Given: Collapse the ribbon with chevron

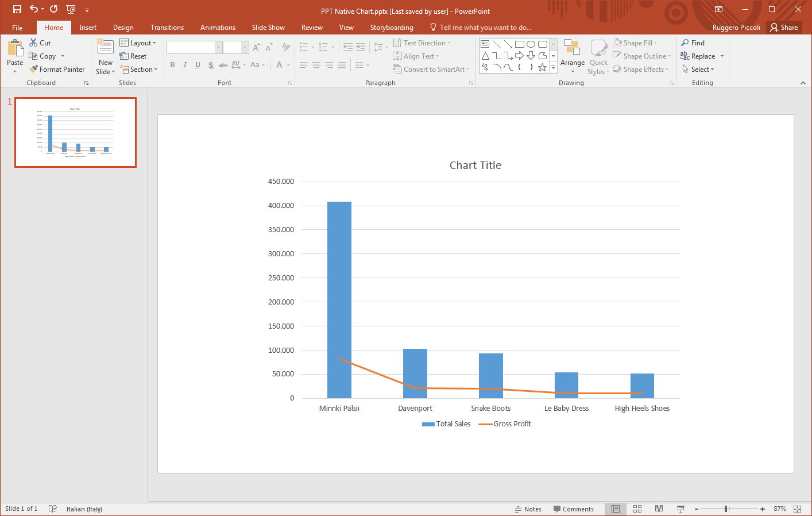Looking at the screenshot, I should click(803, 83).
